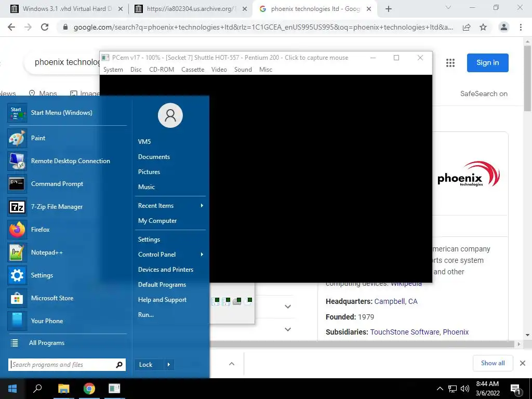Open the Chrome three-dot menu
The height and width of the screenshot is (399, 532).
[x=521, y=27]
